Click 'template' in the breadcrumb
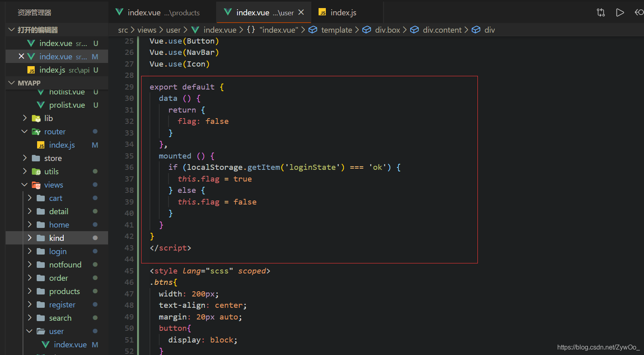The width and height of the screenshot is (644, 355). (337, 30)
